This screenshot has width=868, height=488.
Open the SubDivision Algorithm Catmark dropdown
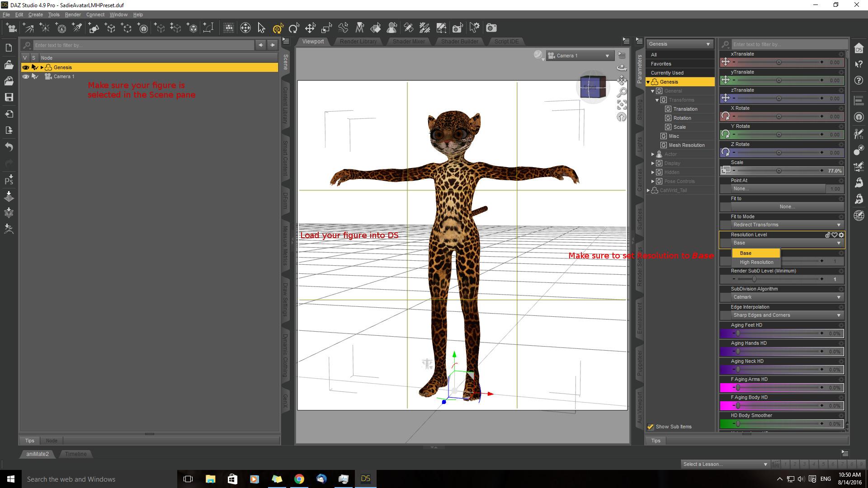(786, 297)
